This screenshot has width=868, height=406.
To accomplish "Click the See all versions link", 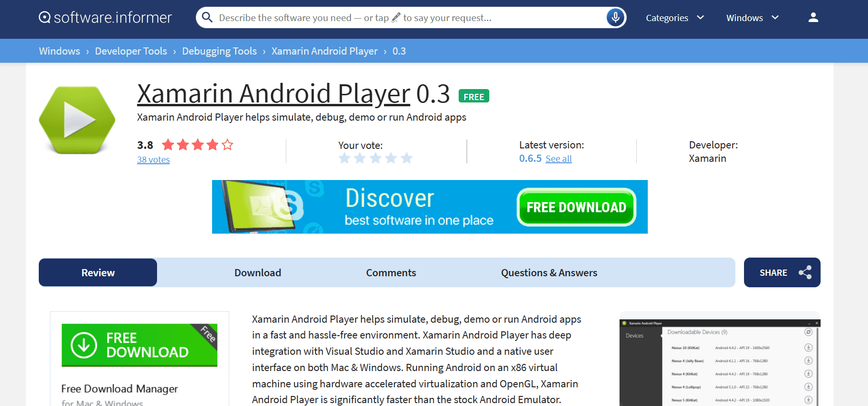I will (x=559, y=158).
